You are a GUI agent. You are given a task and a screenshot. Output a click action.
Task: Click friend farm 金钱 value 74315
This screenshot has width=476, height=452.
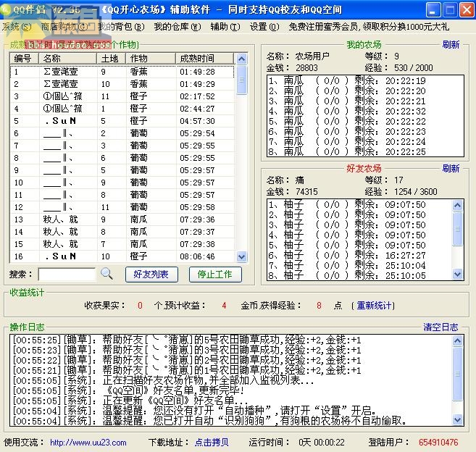306,191
